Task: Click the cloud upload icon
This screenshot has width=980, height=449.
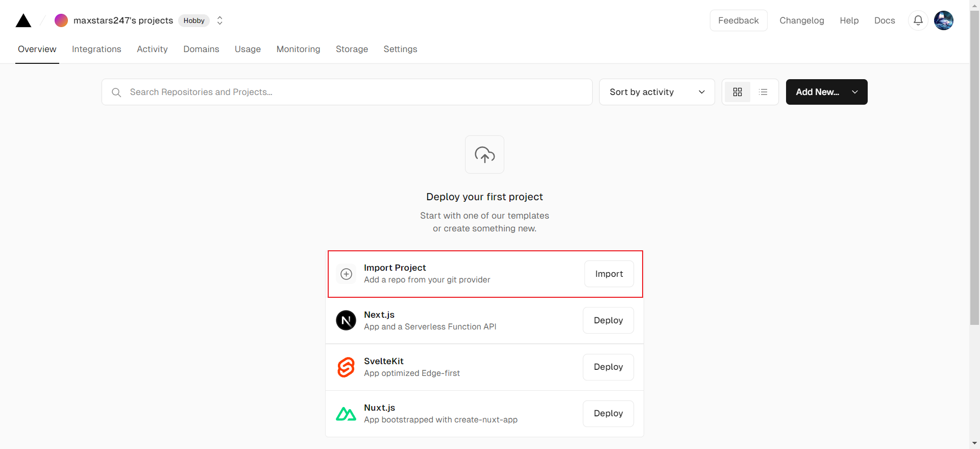Action: [484, 154]
